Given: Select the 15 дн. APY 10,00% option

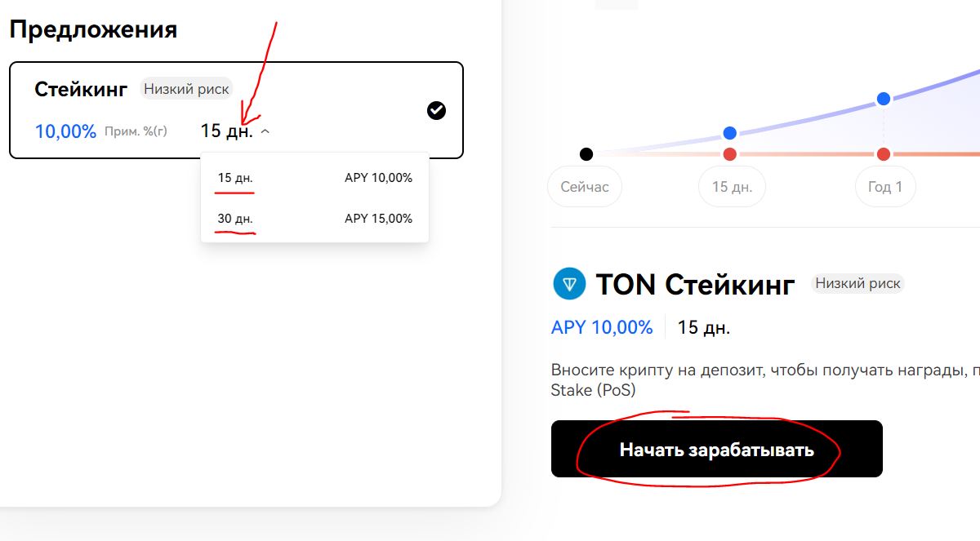Looking at the screenshot, I should [314, 178].
